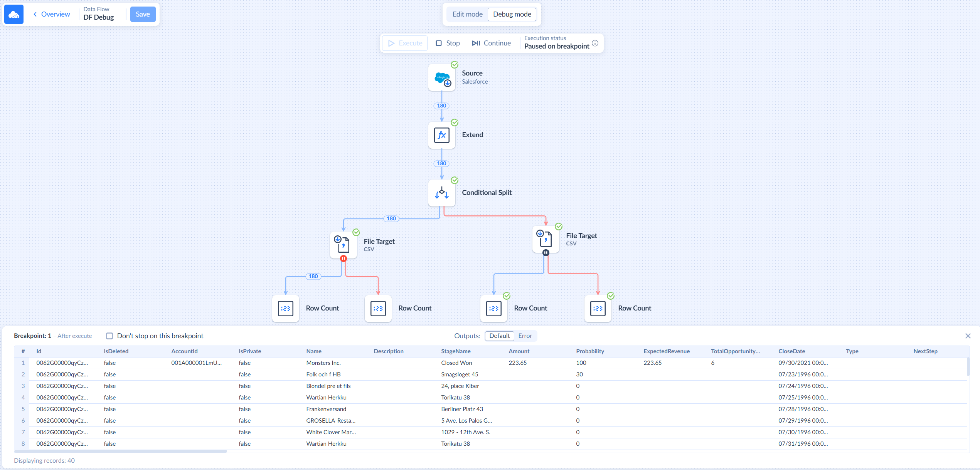The height and width of the screenshot is (470, 980).
Task: Go back to Overview link
Action: (52, 14)
